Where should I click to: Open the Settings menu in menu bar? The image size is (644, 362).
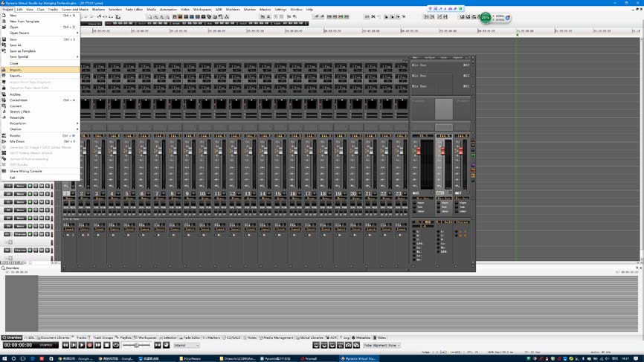pyautogui.click(x=280, y=9)
